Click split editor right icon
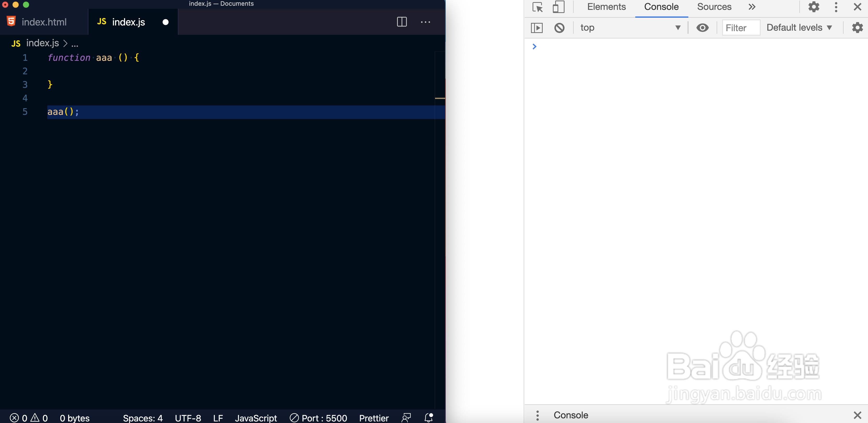868x423 pixels. [x=402, y=22]
